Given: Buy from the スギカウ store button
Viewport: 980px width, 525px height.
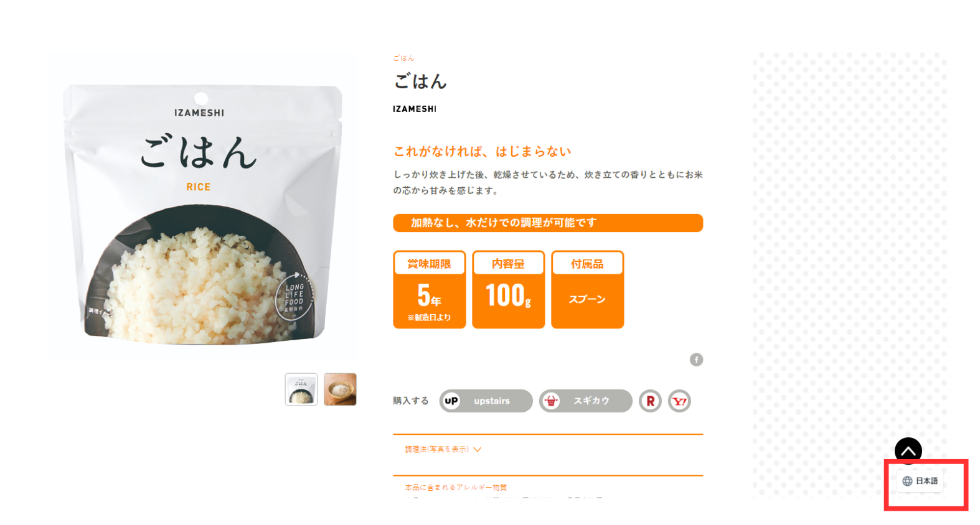Looking at the screenshot, I should [x=585, y=401].
